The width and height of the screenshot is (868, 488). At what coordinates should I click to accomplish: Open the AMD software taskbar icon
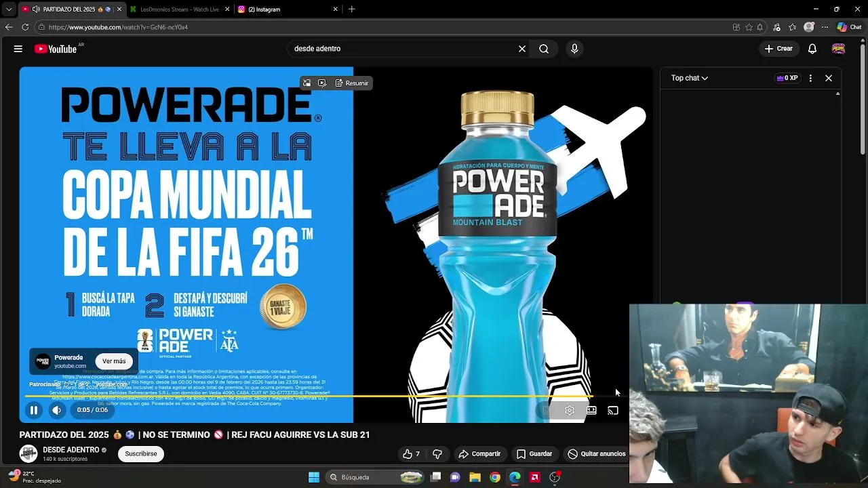[x=535, y=477]
